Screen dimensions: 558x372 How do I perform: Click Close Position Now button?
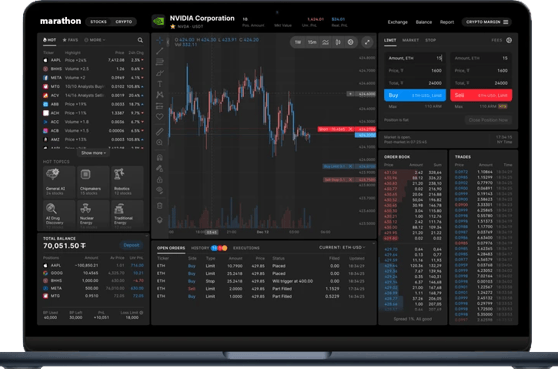[x=488, y=120]
